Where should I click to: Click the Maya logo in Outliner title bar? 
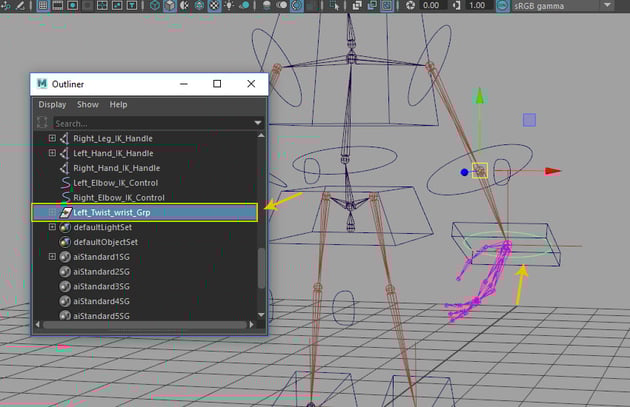point(43,84)
